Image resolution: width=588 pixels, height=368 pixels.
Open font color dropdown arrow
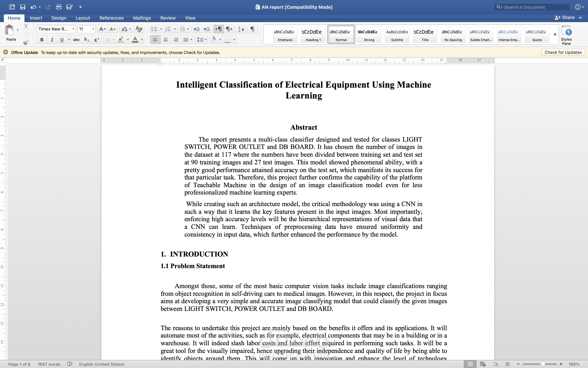tap(142, 40)
